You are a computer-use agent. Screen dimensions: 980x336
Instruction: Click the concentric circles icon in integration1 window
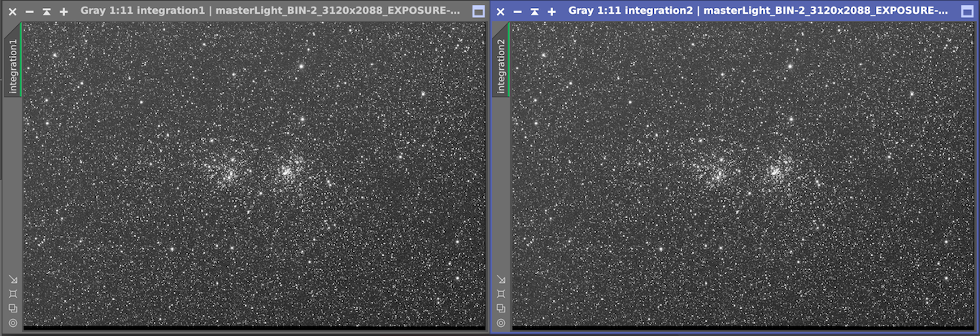coord(12,323)
